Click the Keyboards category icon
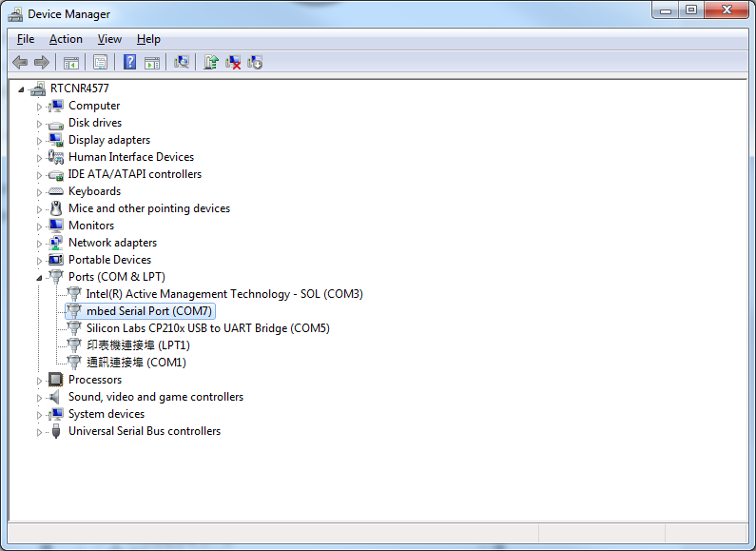 coord(56,191)
